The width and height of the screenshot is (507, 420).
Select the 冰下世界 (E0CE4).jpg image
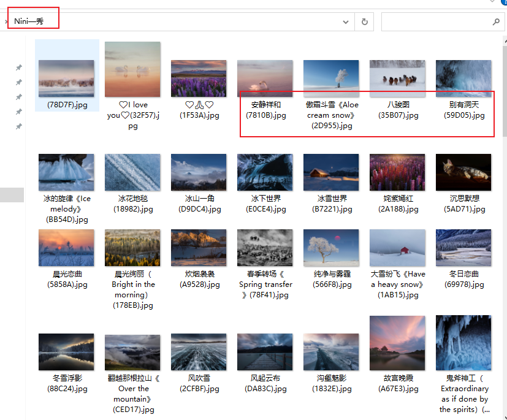click(265, 172)
